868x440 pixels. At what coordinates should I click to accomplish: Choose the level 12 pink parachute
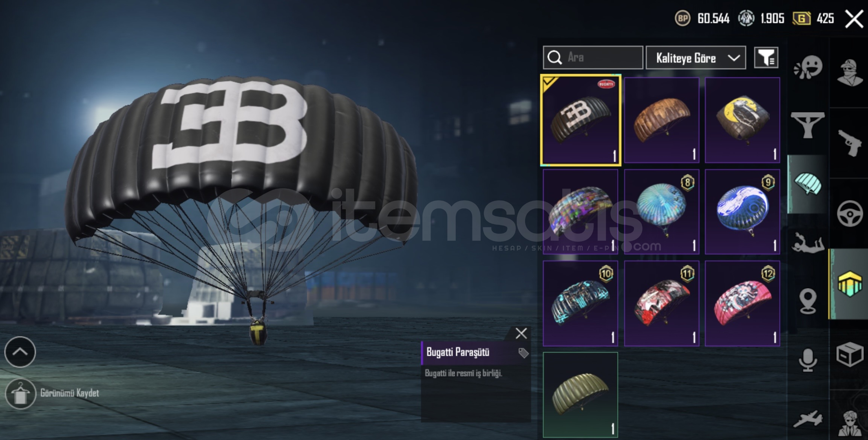click(742, 304)
